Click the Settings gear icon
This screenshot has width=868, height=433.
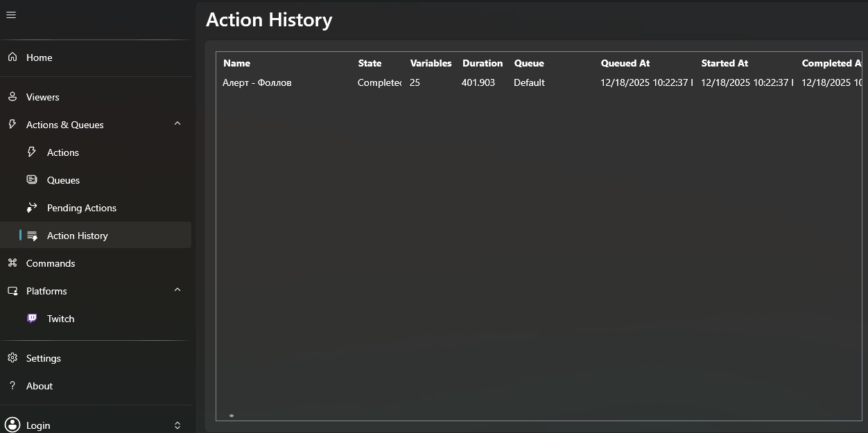[12, 358]
